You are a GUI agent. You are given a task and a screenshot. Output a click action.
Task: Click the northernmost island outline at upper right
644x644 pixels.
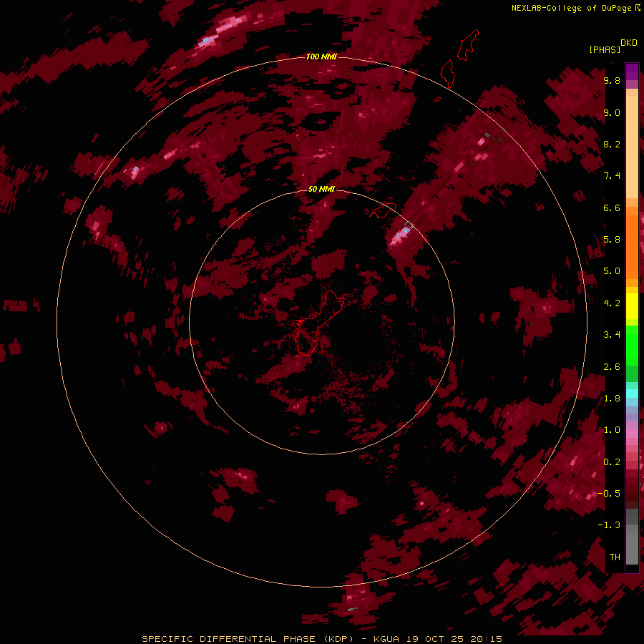(x=468, y=45)
